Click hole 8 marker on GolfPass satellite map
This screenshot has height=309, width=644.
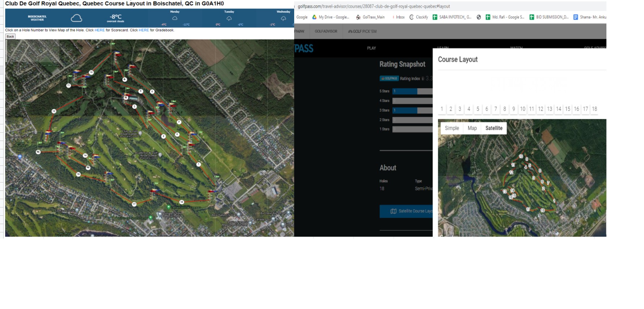pyautogui.click(x=540, y=171)
